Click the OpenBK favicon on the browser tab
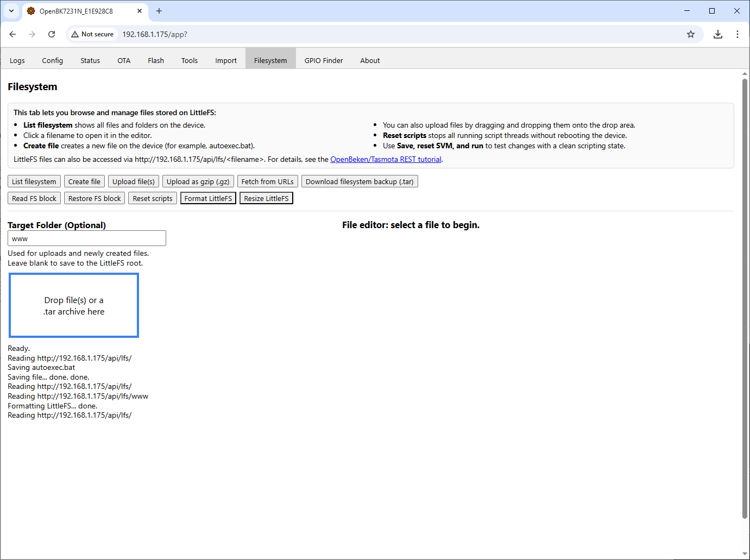Screen dimensions: 750x560 [x=31, y=11]
